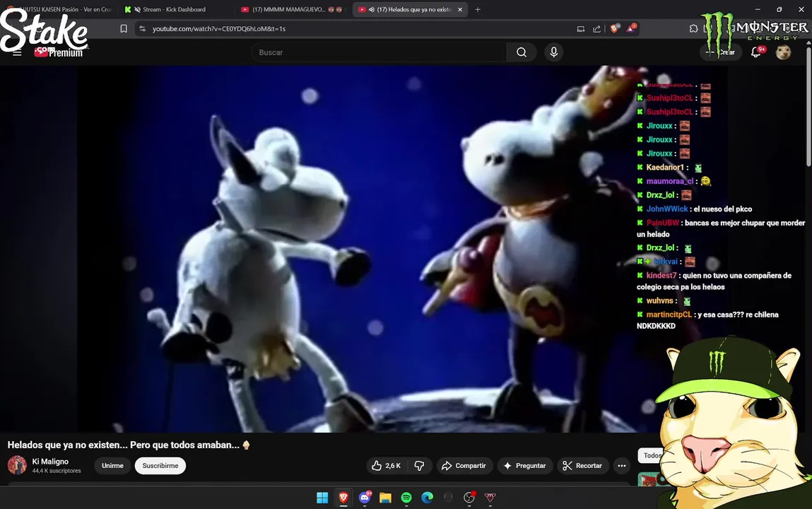This screenshot has width=812, height=509.
Task: Open the browser extensions puzzle icon
Action: 693,28
